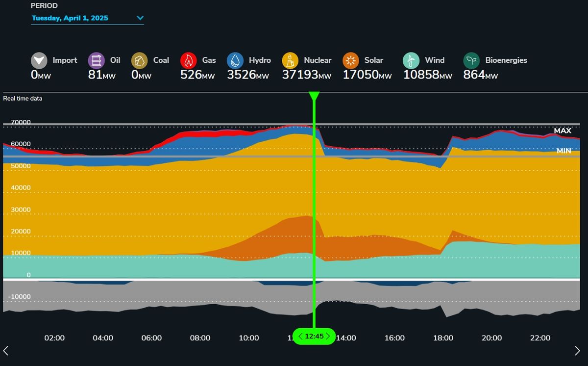This screenshot has height=366, width=588.
Task: Click the green triangle marker atop time cursor
Action: pos(314,96)
